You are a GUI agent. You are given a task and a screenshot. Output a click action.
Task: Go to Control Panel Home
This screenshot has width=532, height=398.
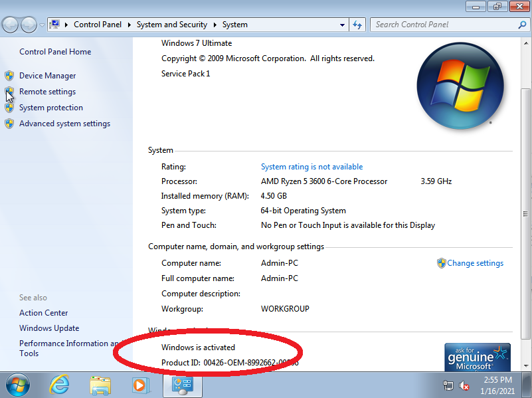(x=55, y=52)
